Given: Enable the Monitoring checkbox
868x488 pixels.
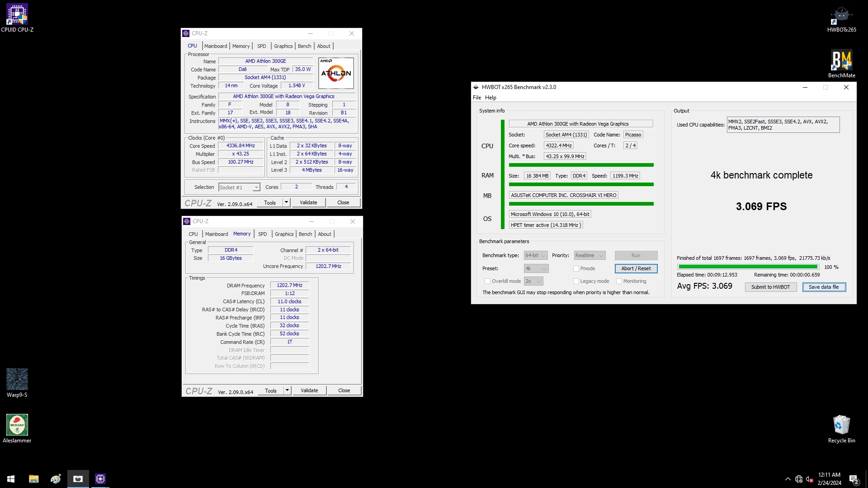Looking at the screenshot, I should 619,281.
